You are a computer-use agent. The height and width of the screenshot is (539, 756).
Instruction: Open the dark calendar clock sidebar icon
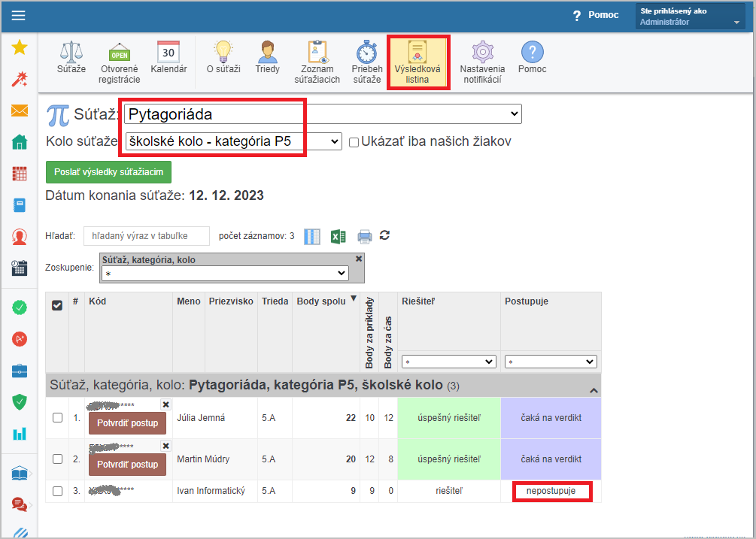pyautogui.click(x=20, y=268)
